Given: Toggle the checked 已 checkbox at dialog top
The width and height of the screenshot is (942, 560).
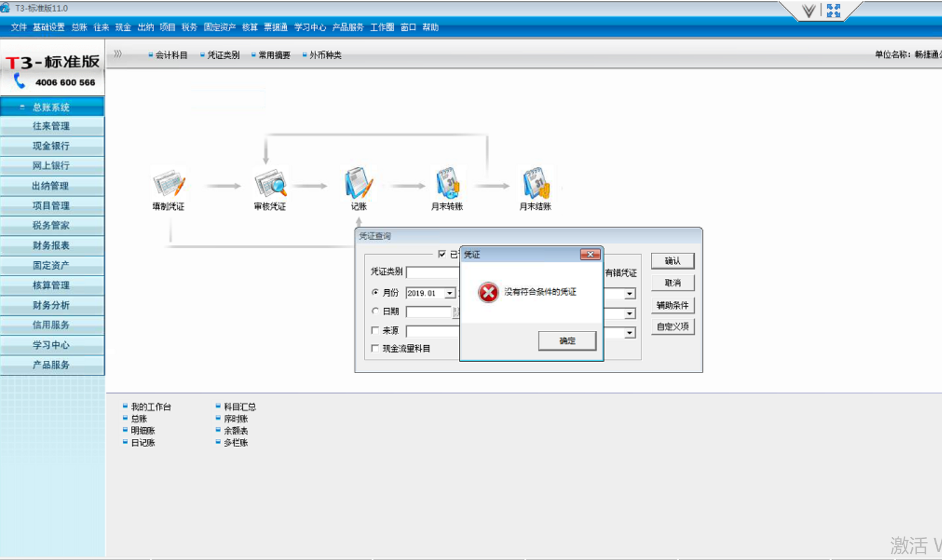Looking at the screenshot, I should 442,254.
